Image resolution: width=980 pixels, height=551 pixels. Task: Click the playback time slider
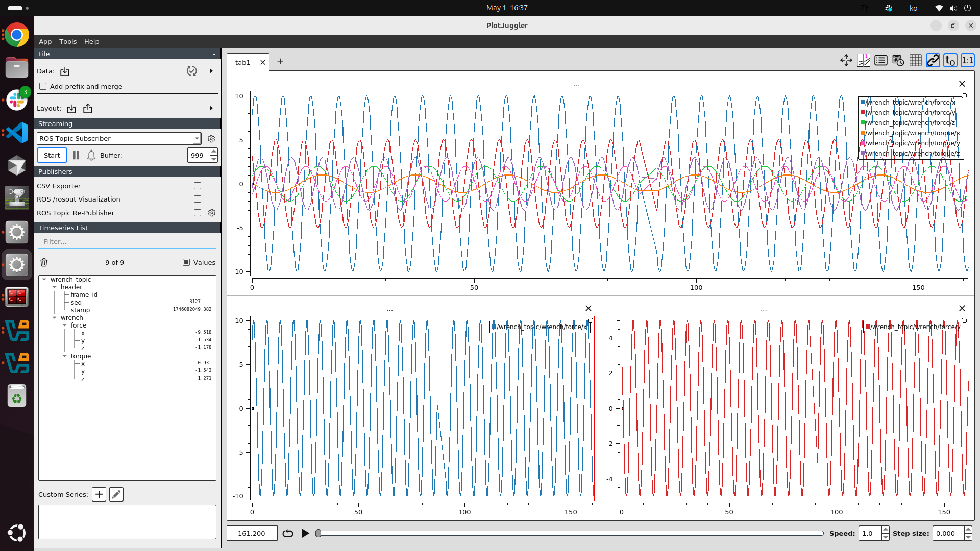[571, 533]
